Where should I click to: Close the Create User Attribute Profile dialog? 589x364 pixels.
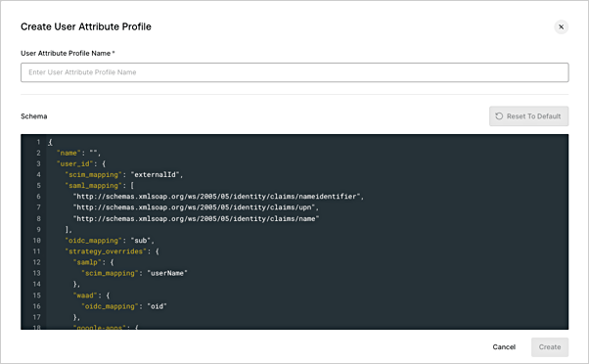tap(561, 27)
